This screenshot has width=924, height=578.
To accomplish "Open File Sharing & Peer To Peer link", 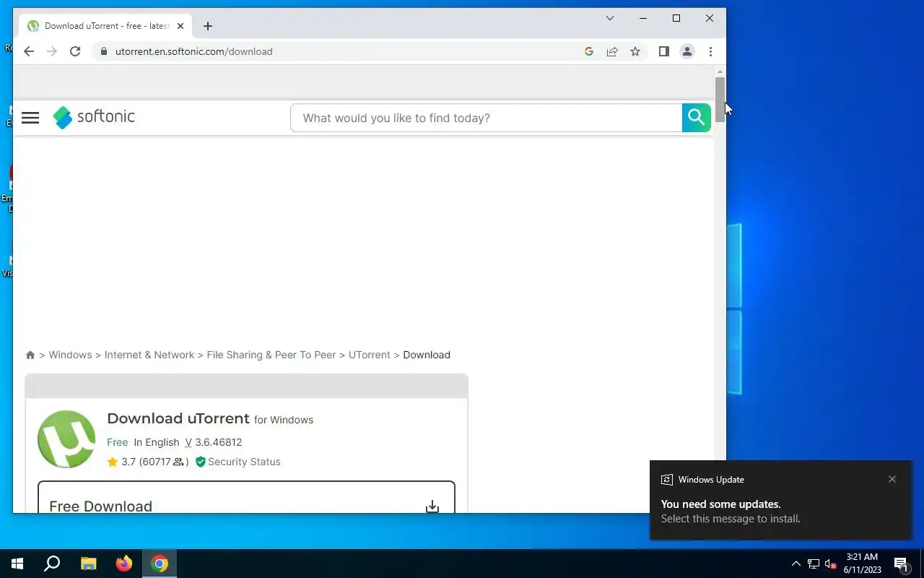I will (x=271, y=355).
